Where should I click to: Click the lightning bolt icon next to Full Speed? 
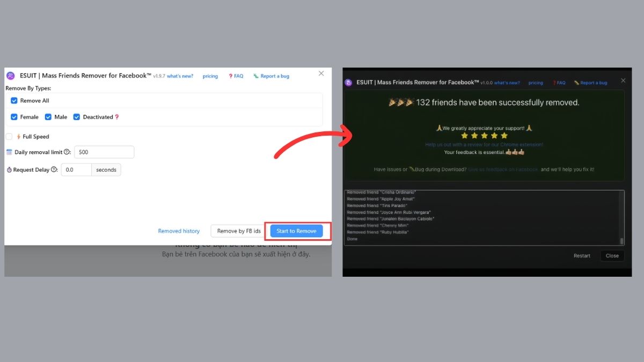(x=19, y=137)
